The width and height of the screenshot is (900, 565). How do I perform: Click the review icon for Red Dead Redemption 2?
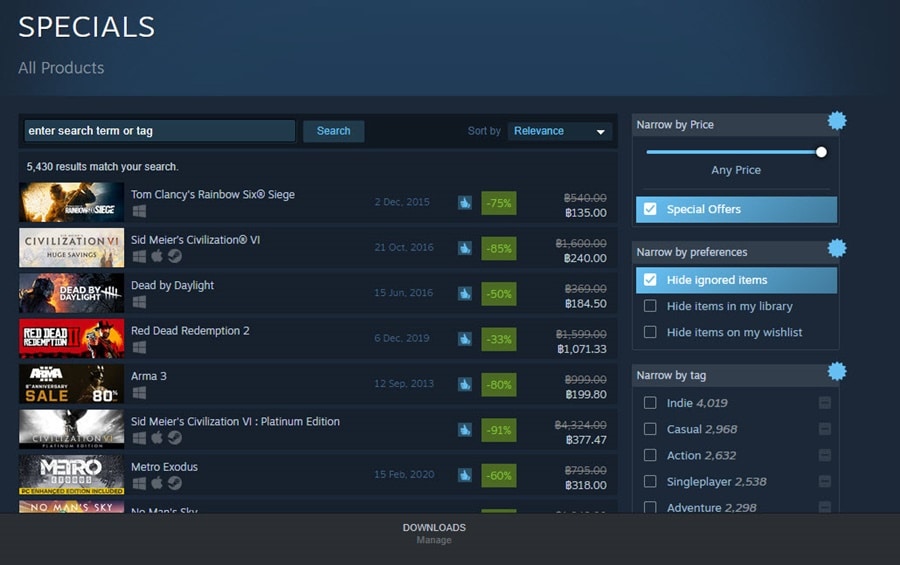click(465, 339)
